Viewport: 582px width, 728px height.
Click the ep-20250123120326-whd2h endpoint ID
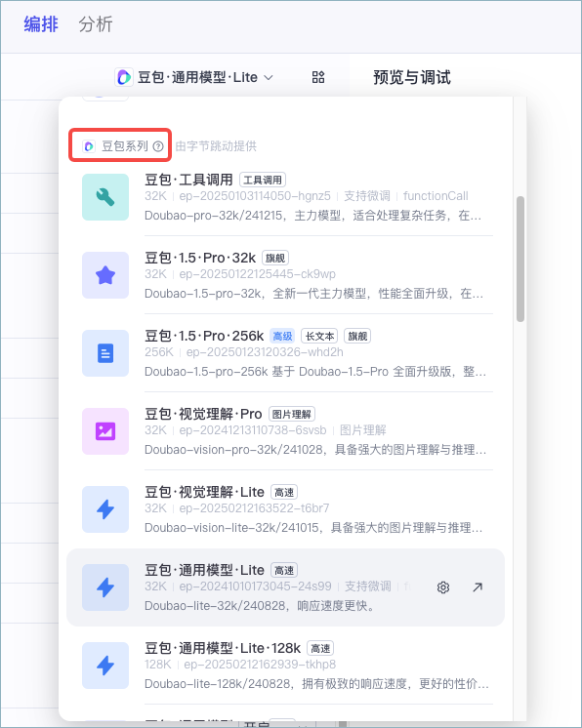point(265,352)
